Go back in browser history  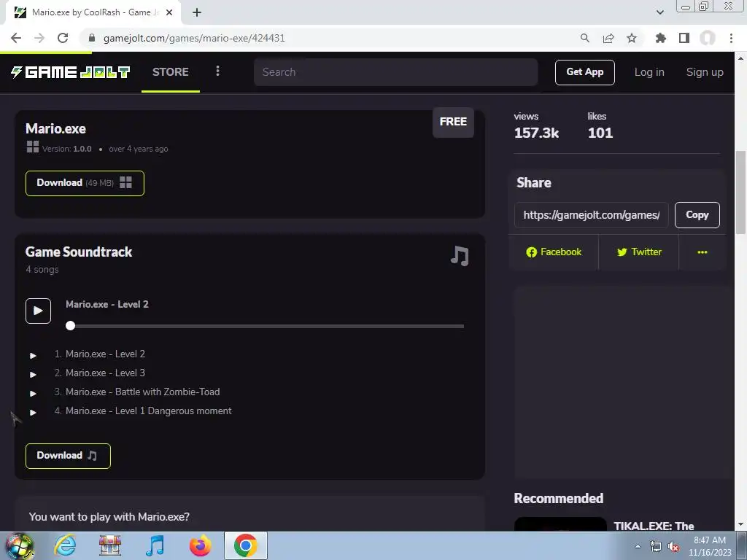click(x=16, y=38)
